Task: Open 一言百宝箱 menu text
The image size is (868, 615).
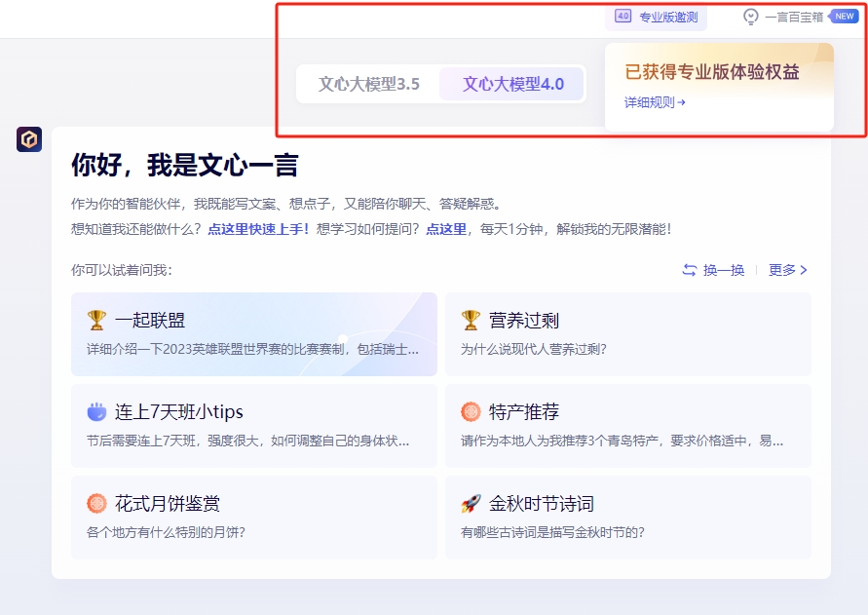Action: pos(794,18)
